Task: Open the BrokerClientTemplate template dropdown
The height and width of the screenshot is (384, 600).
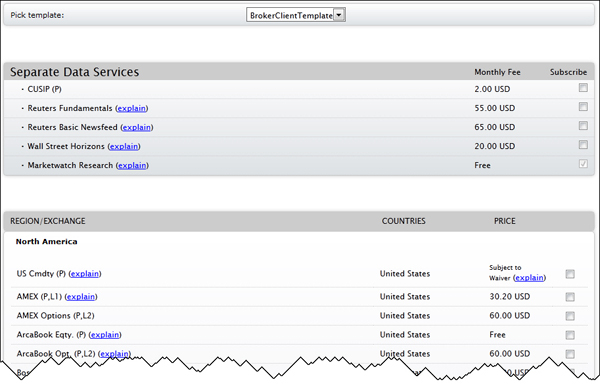Action: click(x=296, y=15)
